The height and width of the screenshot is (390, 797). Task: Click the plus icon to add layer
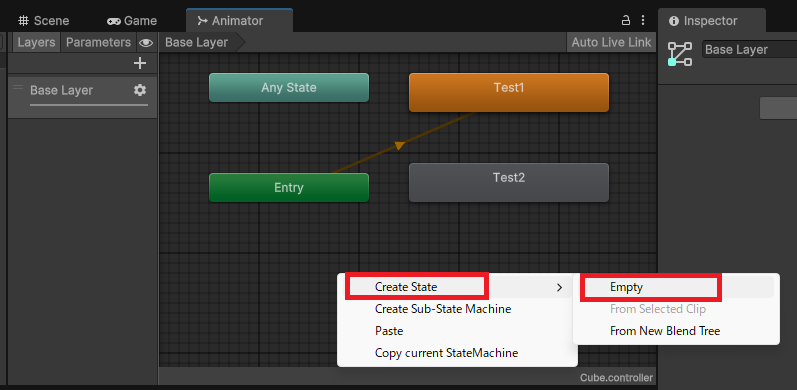coord(139,63)
